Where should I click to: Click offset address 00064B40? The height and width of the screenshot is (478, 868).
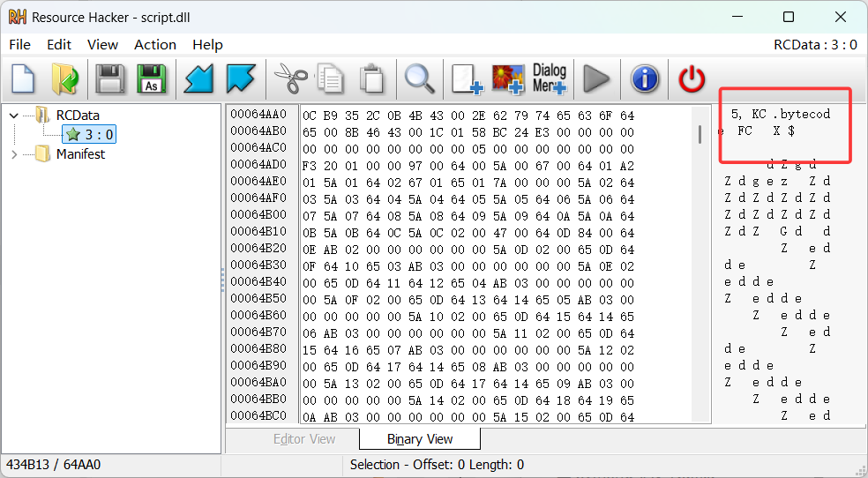[x=258, y=281]
